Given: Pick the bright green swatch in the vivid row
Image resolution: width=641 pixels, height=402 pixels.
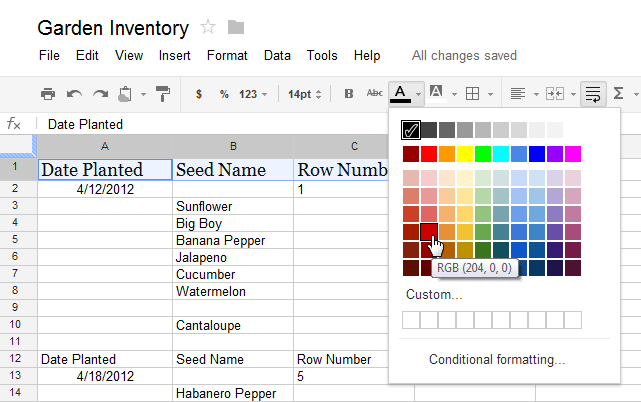Looking at the screenshot, I should coord(483,154).
